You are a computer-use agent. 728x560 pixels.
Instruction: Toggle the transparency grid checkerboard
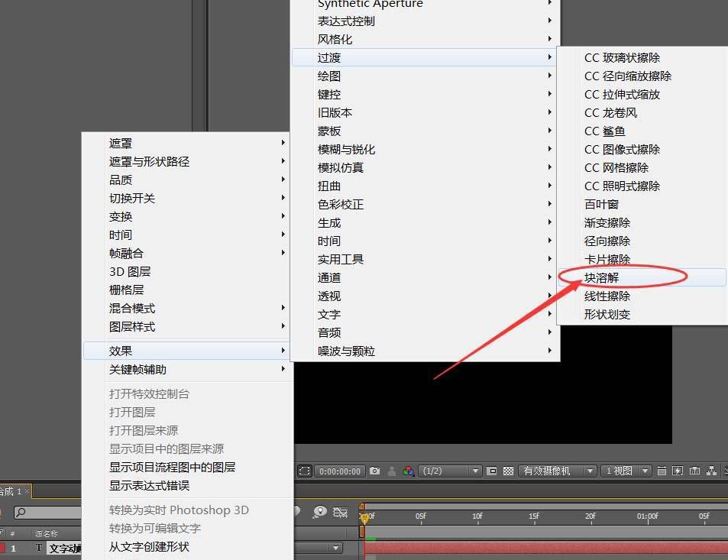point(508,471)
